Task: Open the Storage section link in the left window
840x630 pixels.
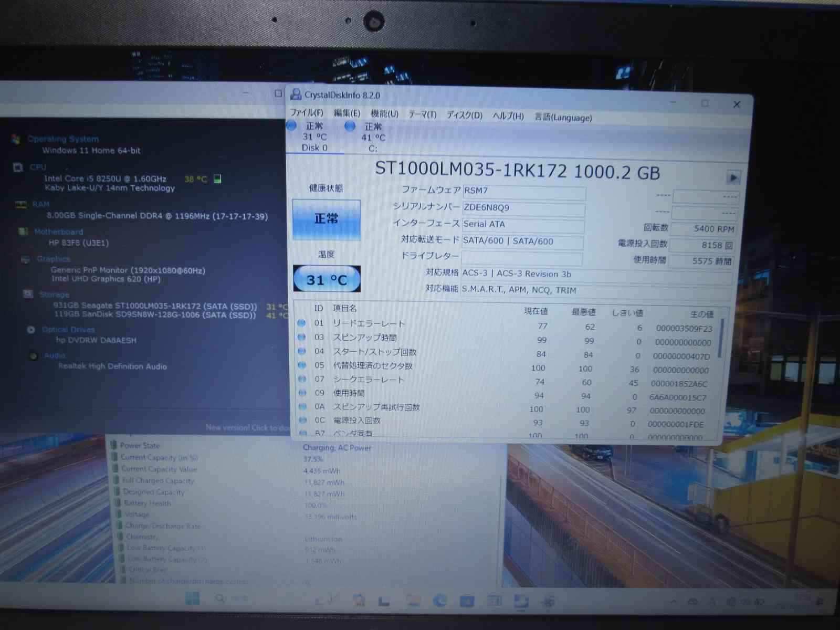Action: point(54,295)
